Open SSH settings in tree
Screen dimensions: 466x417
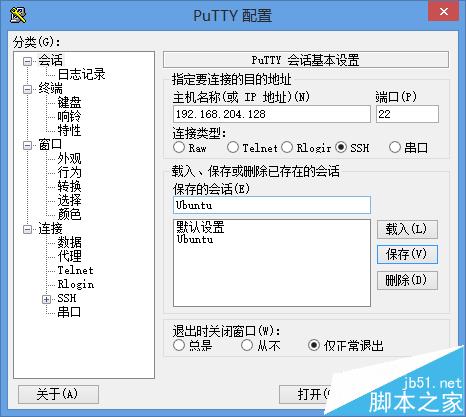67,298
